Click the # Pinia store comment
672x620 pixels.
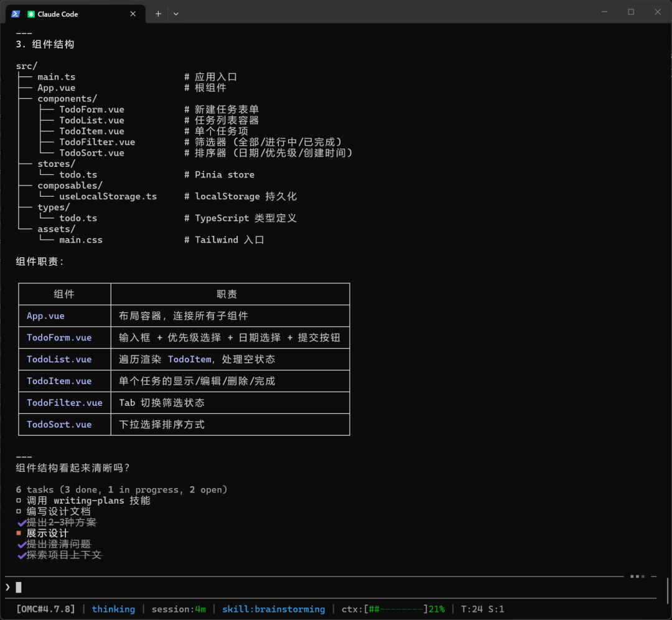click(220, 175)
